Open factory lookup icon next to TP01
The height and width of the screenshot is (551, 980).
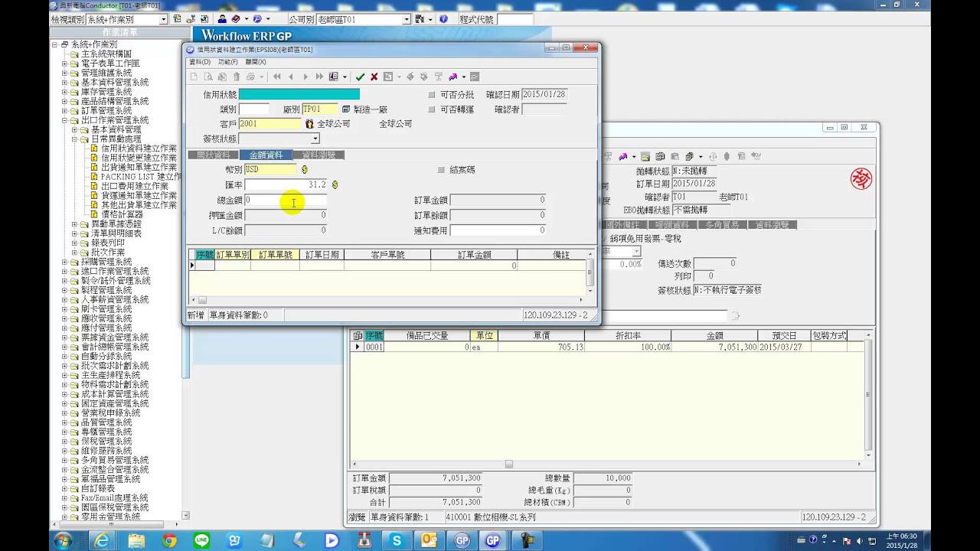(346, 109)
